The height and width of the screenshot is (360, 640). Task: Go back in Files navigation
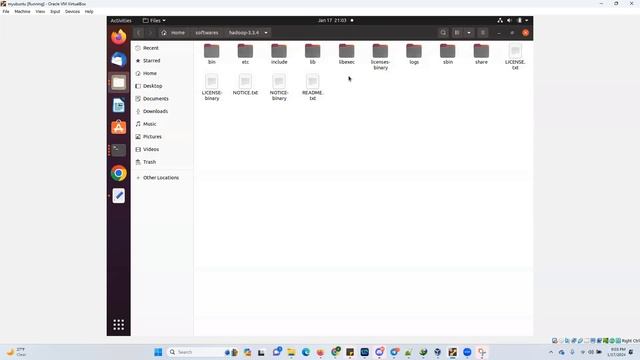pos(139,33)
